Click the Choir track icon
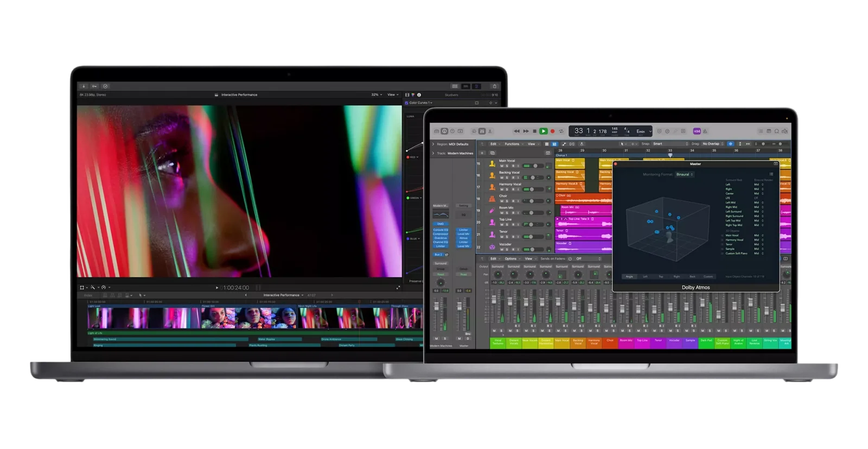This screenshot has height=449, width=868. [x=492, y=199]
